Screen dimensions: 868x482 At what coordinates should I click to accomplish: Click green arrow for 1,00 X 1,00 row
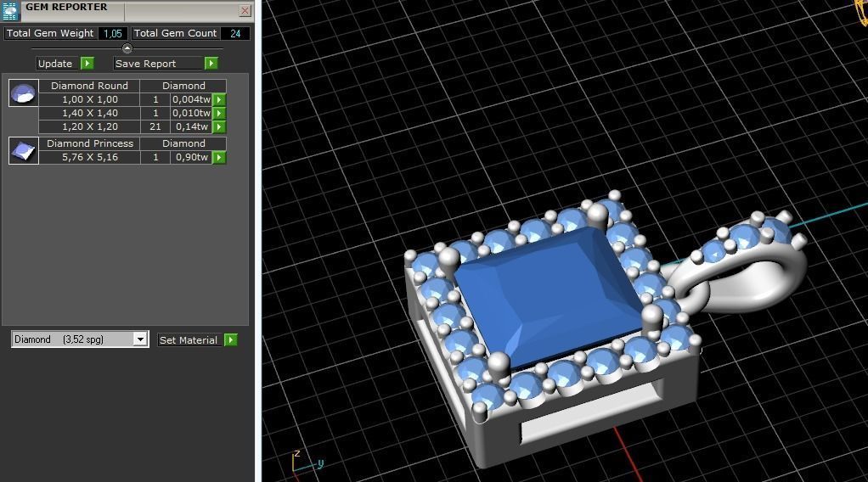tap(219, 99)
